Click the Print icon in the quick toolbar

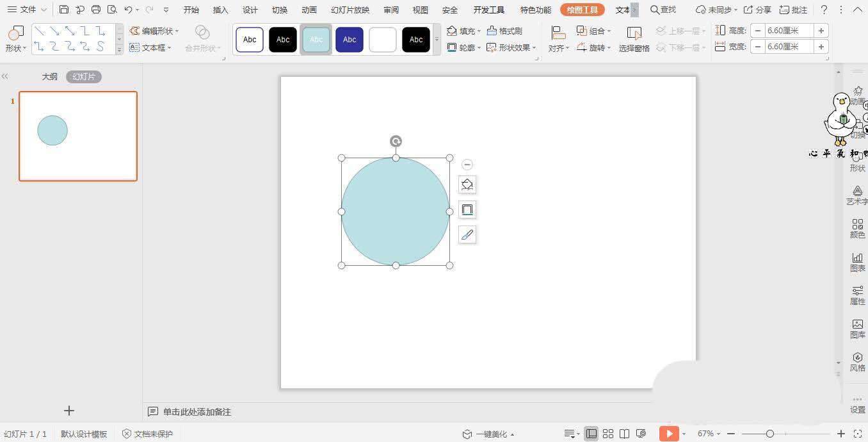click(96, 10)
